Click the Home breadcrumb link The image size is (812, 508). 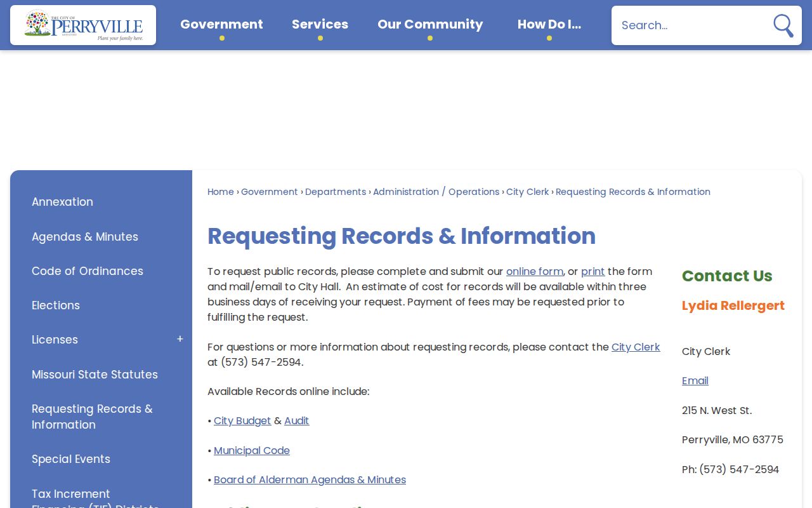tap(221, 192)
